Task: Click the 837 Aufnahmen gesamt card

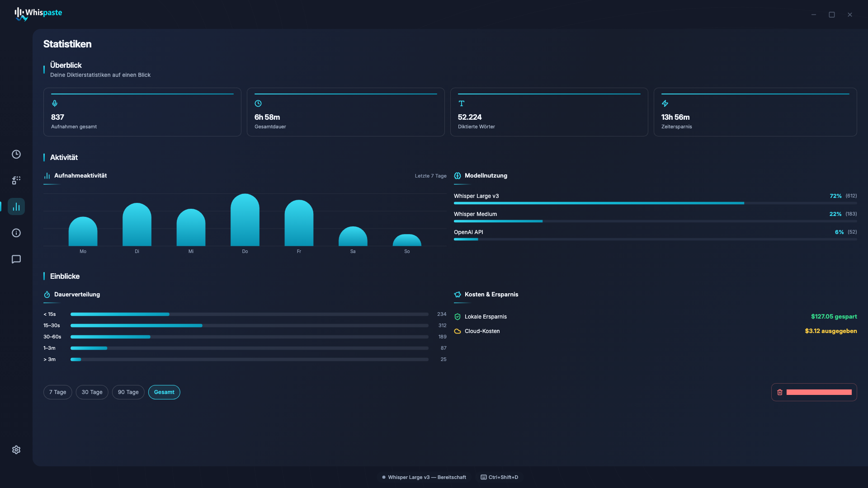Action: point(142,112)
